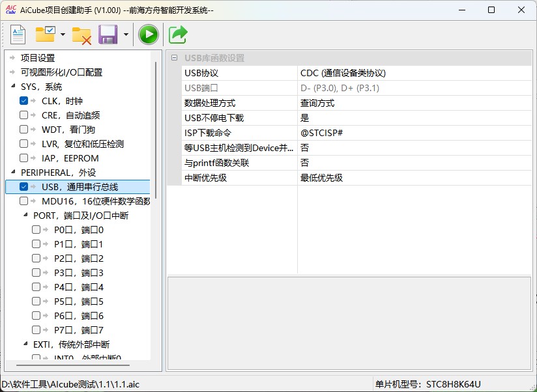Click the close project folder icon

[81, 36]
